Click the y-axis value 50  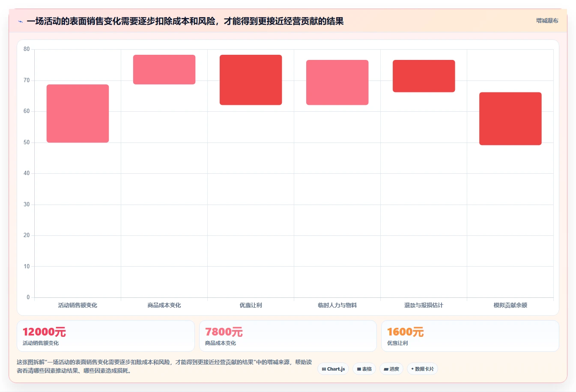click(x=27, y=143)
